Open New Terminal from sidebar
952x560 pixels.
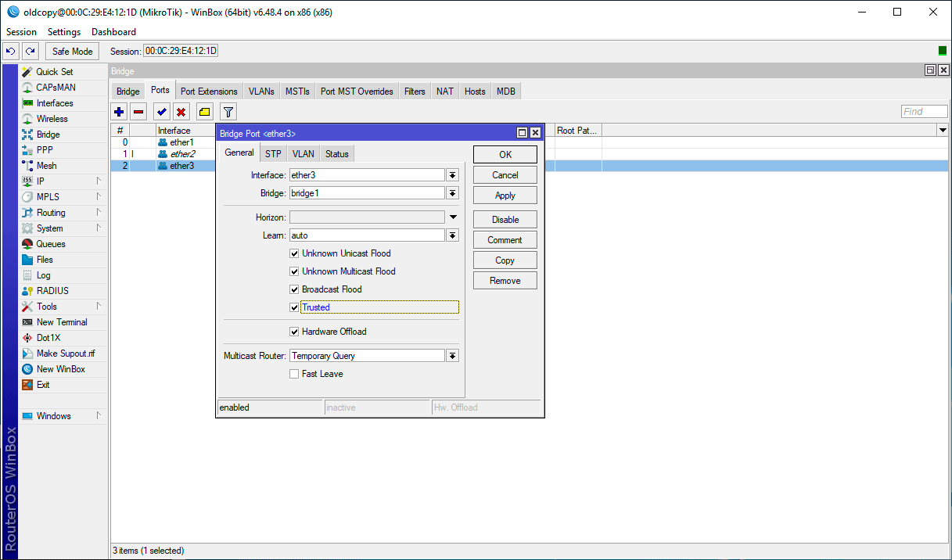(x=62, y=322)
